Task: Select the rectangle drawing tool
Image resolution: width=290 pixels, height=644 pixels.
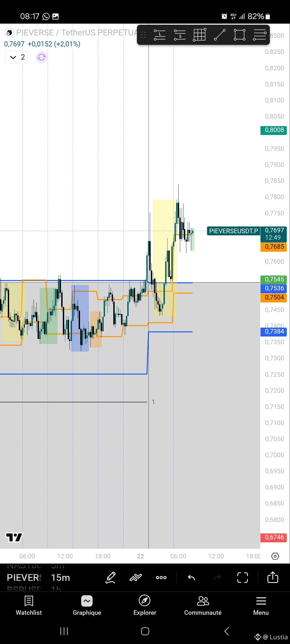Action: click(240, 35)
